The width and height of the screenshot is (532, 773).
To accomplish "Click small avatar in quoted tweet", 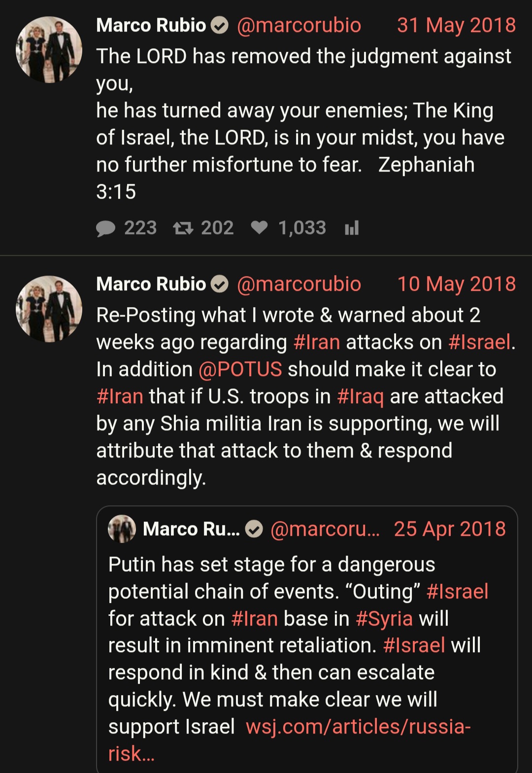I will click(x=122, y=529).
